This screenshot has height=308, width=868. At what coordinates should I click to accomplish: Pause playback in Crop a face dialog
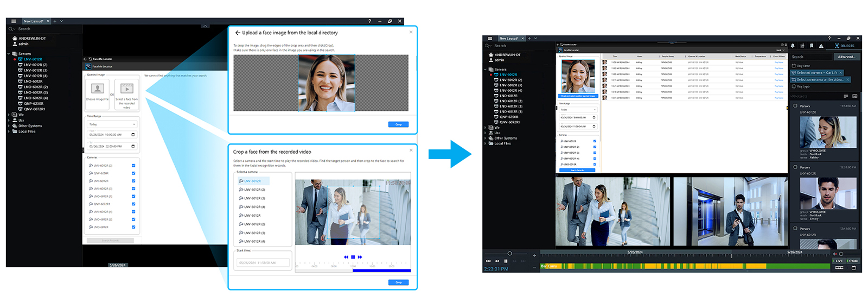[353, 257]
